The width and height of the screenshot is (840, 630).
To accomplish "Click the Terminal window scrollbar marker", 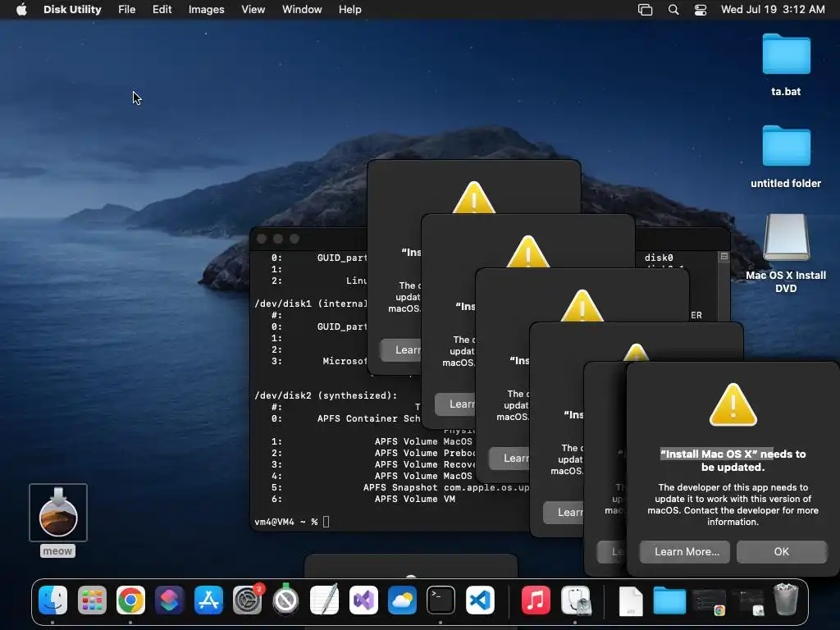I will click(x=724, y=257).
